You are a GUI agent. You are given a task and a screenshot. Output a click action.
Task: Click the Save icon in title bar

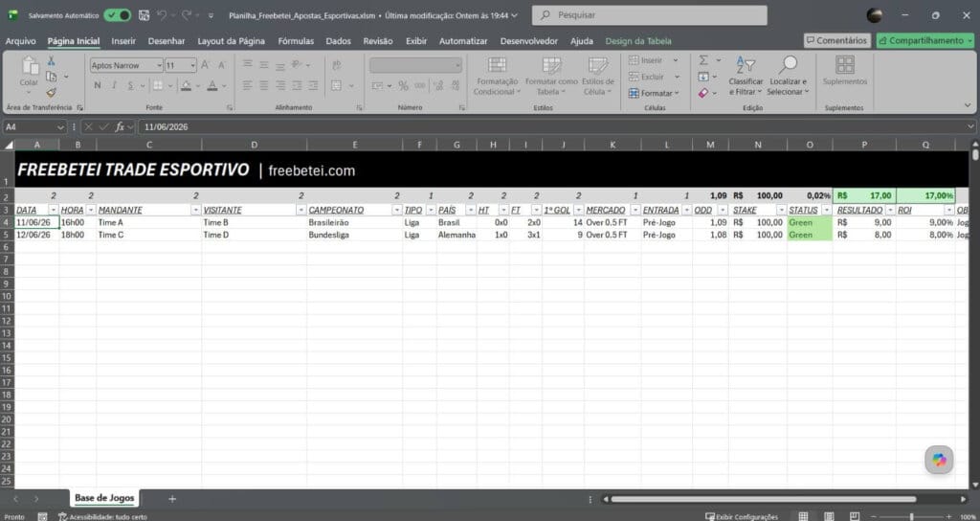coord(144,15)
